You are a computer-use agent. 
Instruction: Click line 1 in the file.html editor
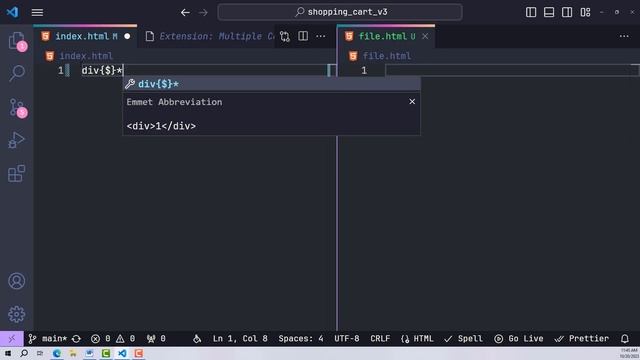tap(513, 70)
